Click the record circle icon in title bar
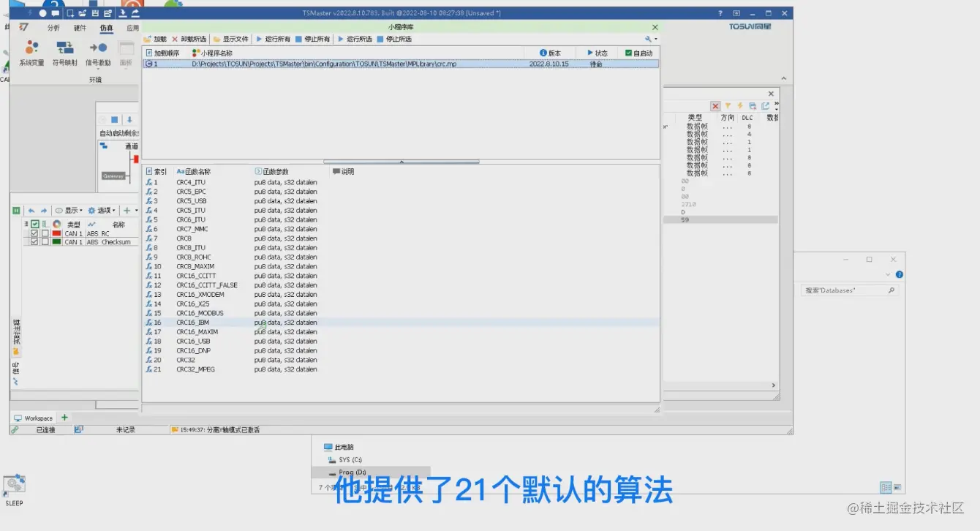Screen dimensions: 980x531 click(42, 13)
